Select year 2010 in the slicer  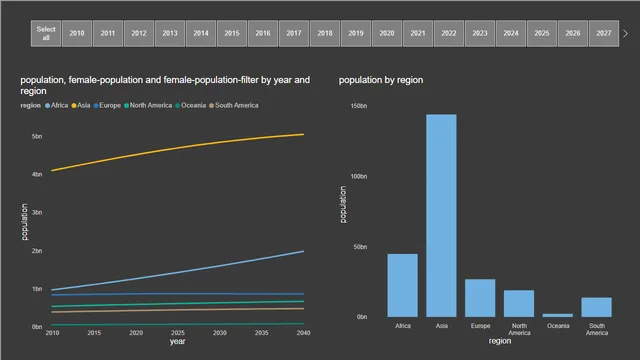[77, 33]
